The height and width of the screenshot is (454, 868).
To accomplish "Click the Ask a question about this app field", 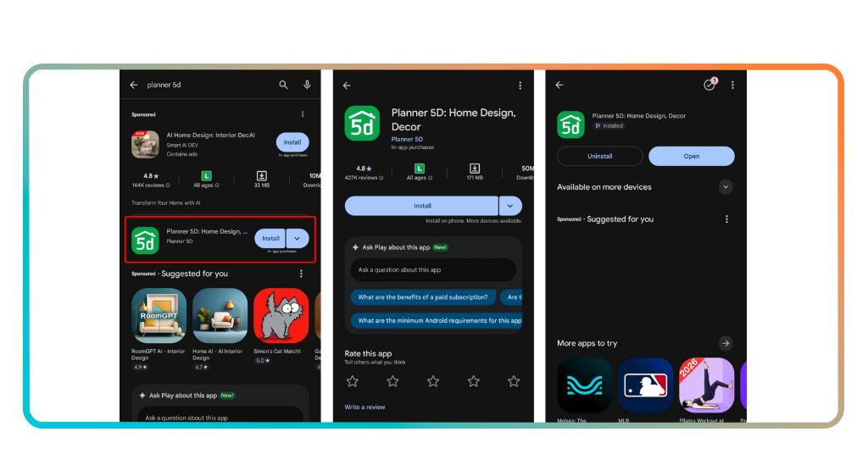I will click(x=433, y=270).
